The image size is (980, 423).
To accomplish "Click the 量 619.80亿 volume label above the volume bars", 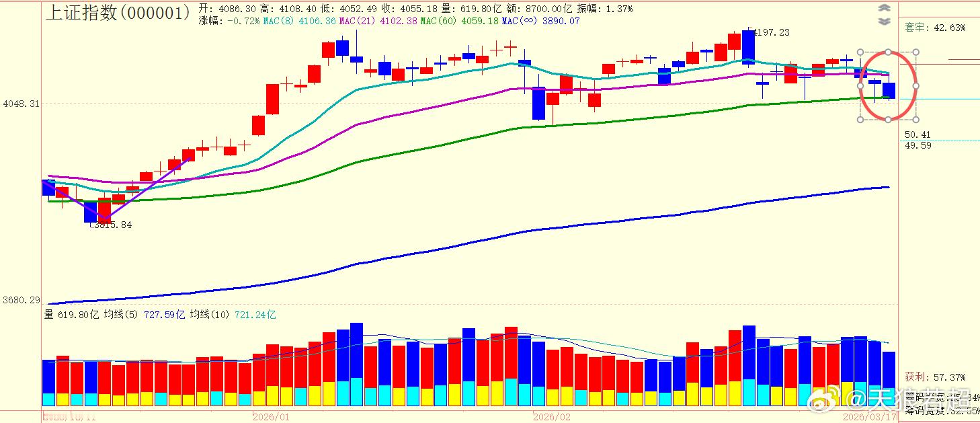I will click(72, 315).
